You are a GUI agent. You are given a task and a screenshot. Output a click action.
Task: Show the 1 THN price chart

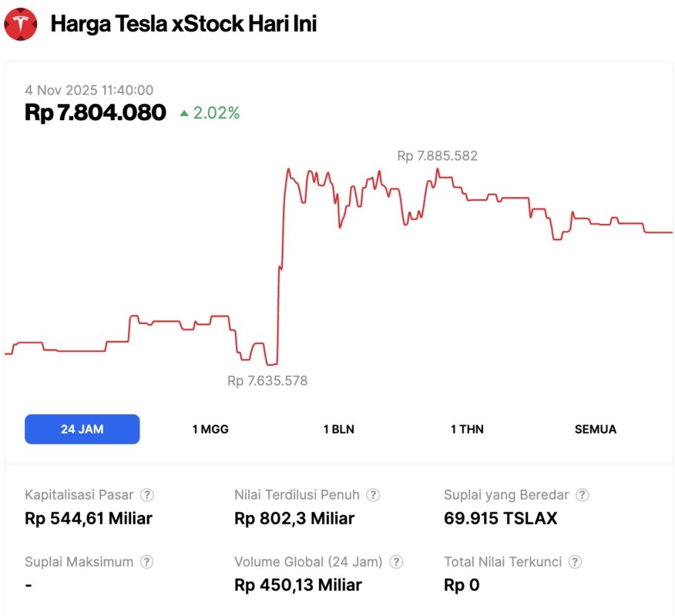click(x=467, y=429)
